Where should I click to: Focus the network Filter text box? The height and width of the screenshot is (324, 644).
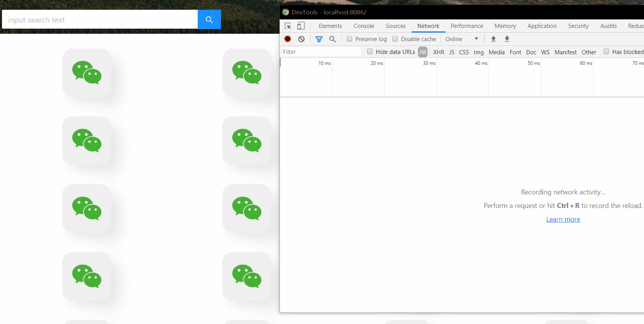[x=320, y=52]
